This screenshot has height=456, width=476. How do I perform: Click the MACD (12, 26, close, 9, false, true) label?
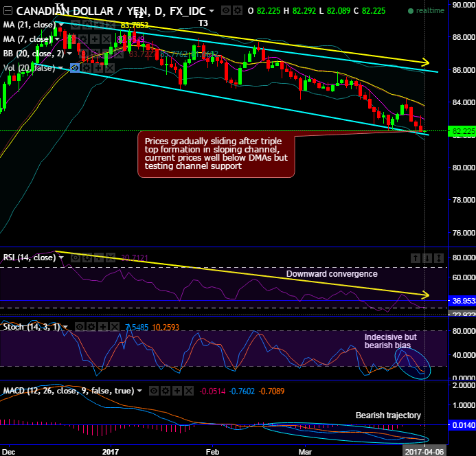(x=69, y=391)
